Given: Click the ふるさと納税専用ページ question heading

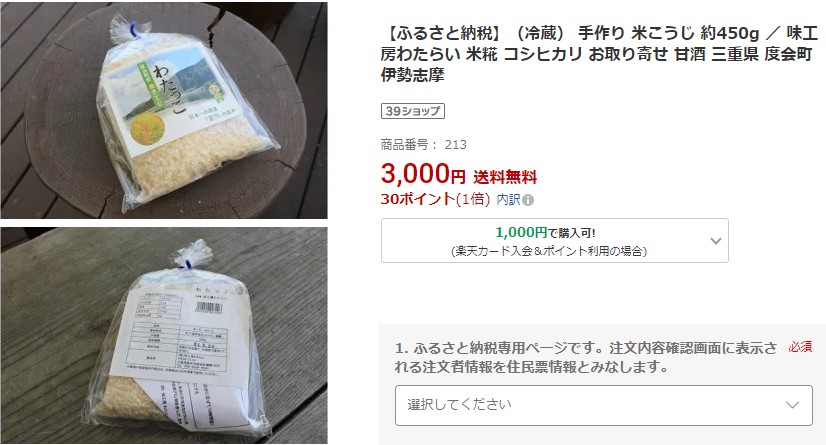Looking at the screenshot, I should 585,357.
